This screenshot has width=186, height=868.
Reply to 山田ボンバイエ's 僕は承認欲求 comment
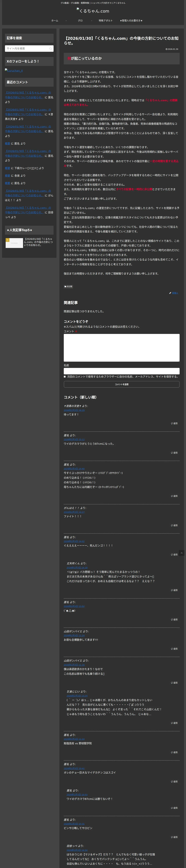pyautogui.click(x=174, y=683)
